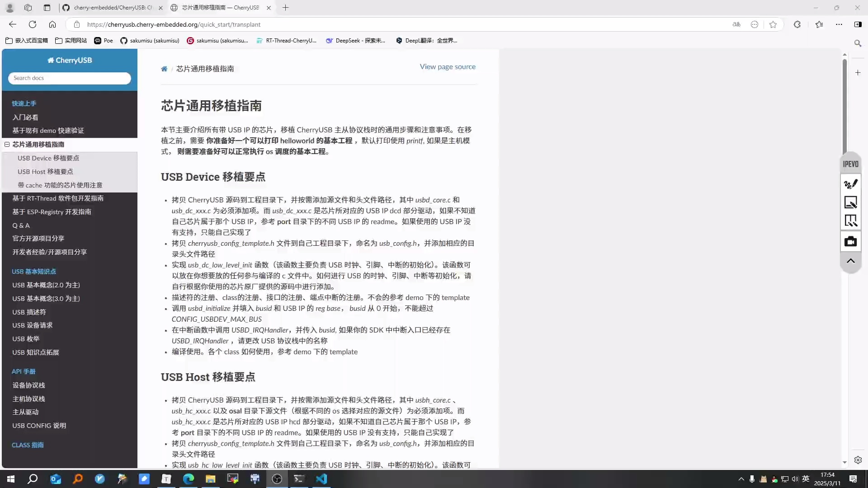Open the IPEVO screenshot annotation tool
The height and width of the screenshot is (488, 868).
pos(850,202)
